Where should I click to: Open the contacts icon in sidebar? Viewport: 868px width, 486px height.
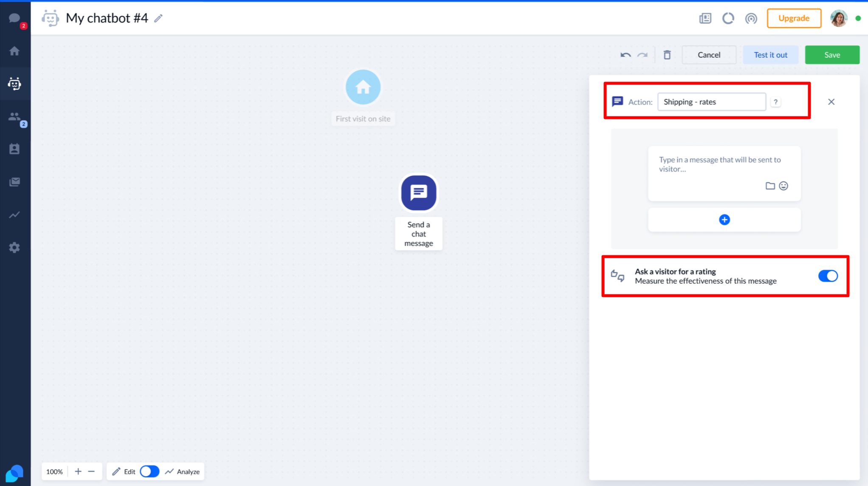tap(14, 149)
